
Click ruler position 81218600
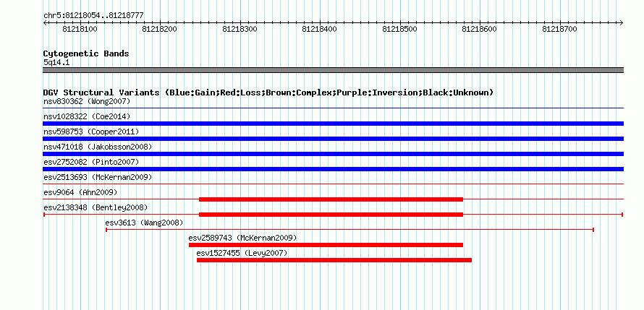pos(479,29)
